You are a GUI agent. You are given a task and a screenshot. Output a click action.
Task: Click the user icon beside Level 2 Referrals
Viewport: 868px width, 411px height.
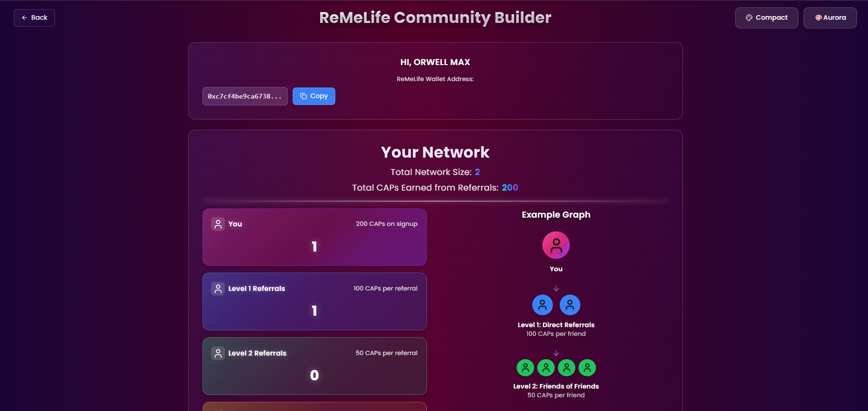coord(218,353)
